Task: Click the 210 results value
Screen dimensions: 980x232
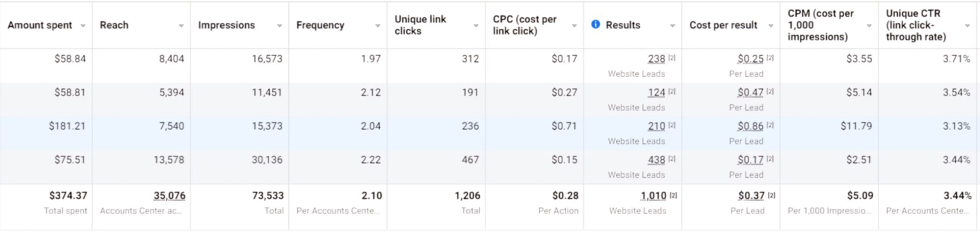Action: coord(657,126)
